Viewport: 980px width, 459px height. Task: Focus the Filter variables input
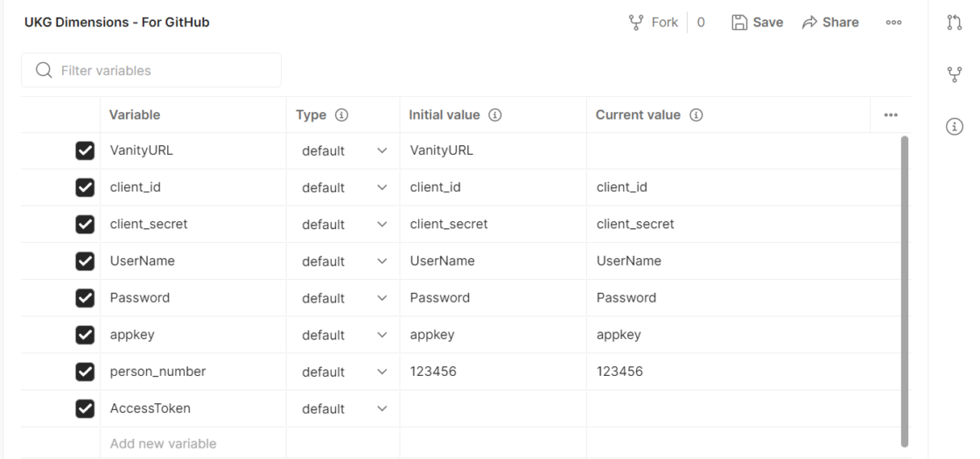151,70
